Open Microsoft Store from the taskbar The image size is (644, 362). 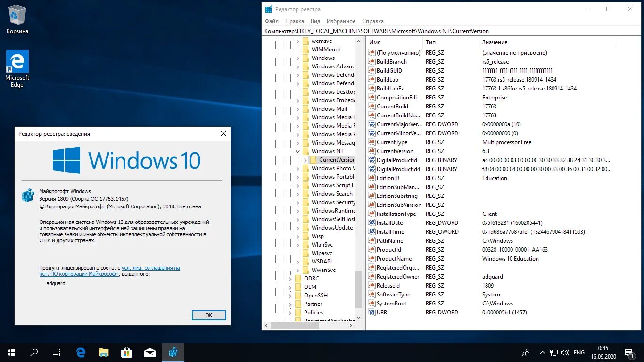[126, 352]
